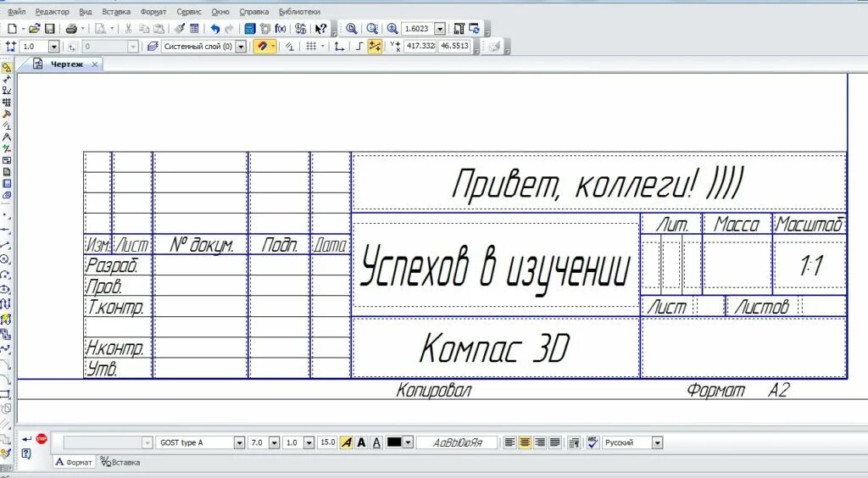Image resolution: width=868 pixels, height=478 pixels.
Task: Run the ABC spell check icon
Action: [593, 442]
